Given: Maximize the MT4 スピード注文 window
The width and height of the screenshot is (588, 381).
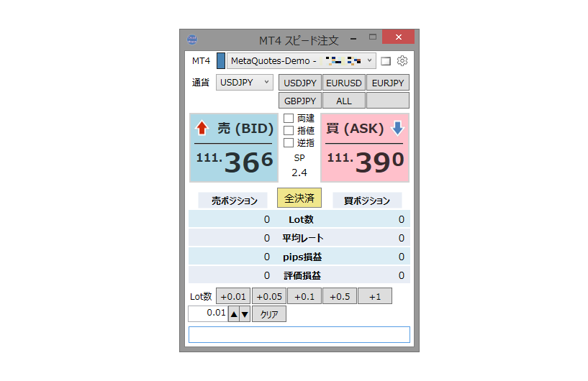Looking at the screenshot, I should point(372,37).
